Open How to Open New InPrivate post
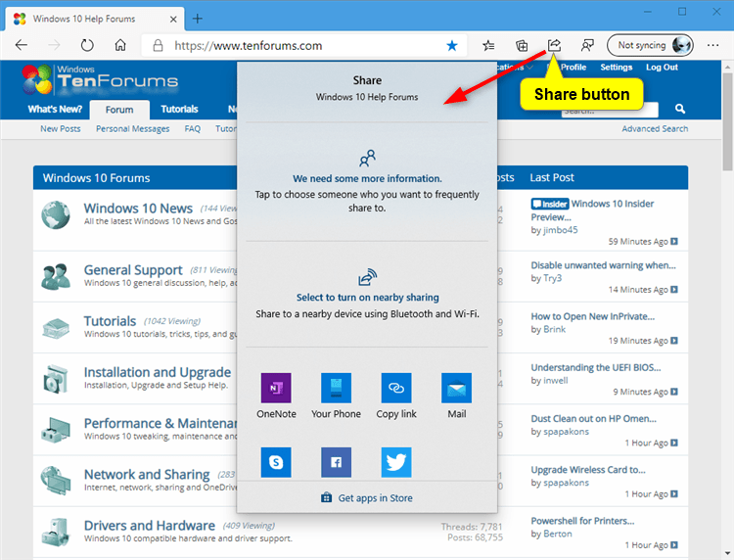 [x=593, y=316]
